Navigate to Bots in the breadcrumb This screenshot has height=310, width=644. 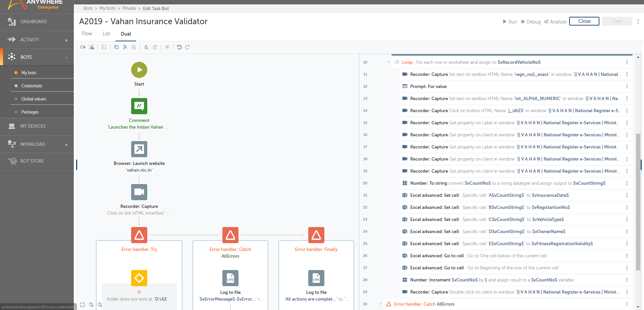(88, 8)
